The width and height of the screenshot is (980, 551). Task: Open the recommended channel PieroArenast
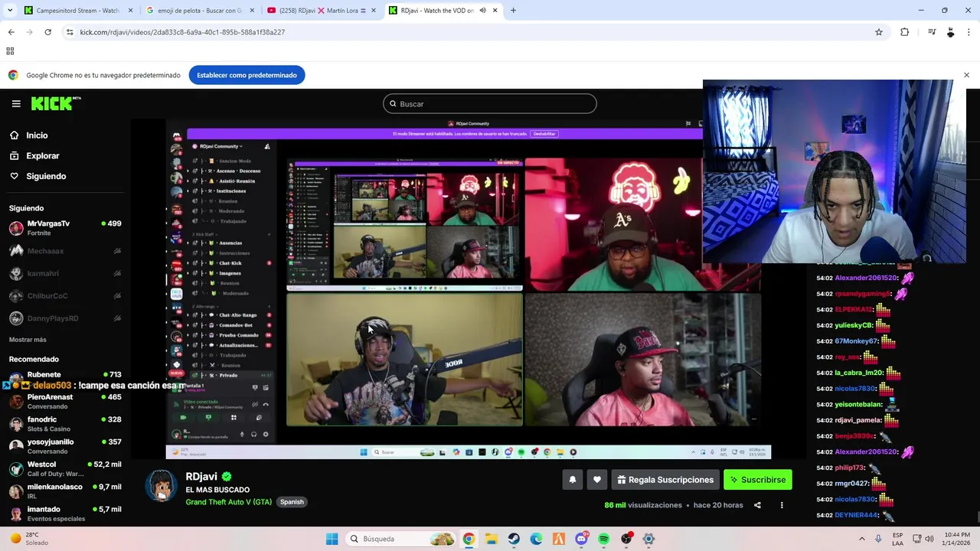[66, 402]
